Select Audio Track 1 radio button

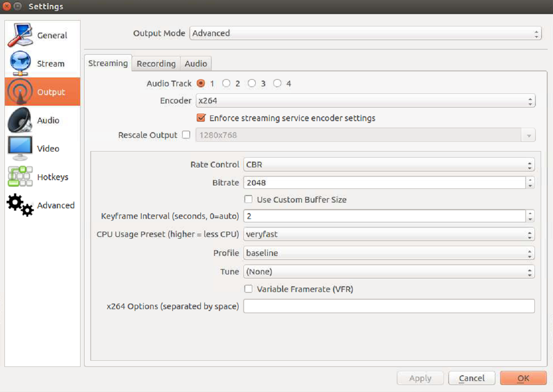pos(201,83)
